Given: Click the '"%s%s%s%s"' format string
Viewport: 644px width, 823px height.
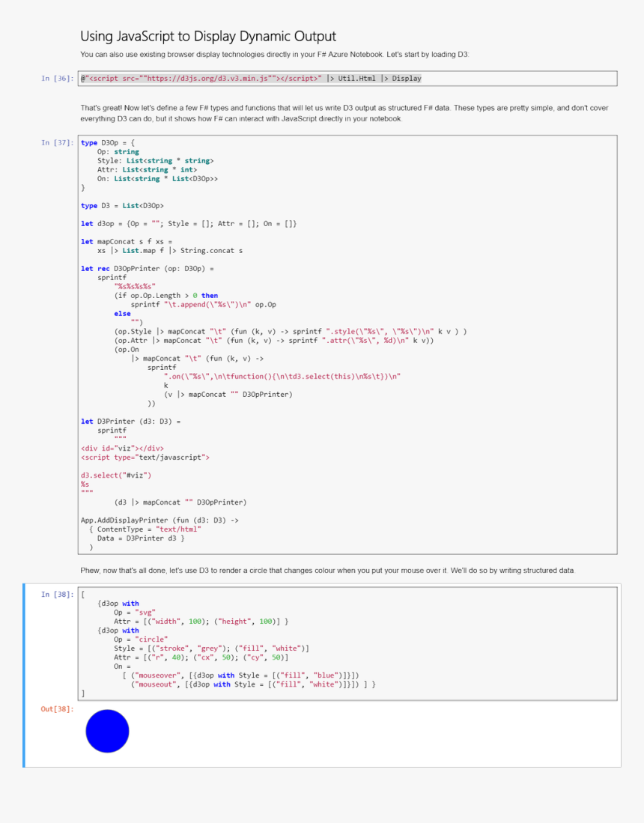Looking at the screenshot, I should [x=135, y=287].
